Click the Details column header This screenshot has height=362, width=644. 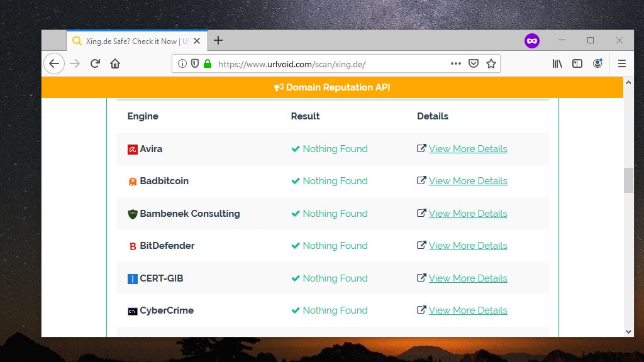point(433,116)
